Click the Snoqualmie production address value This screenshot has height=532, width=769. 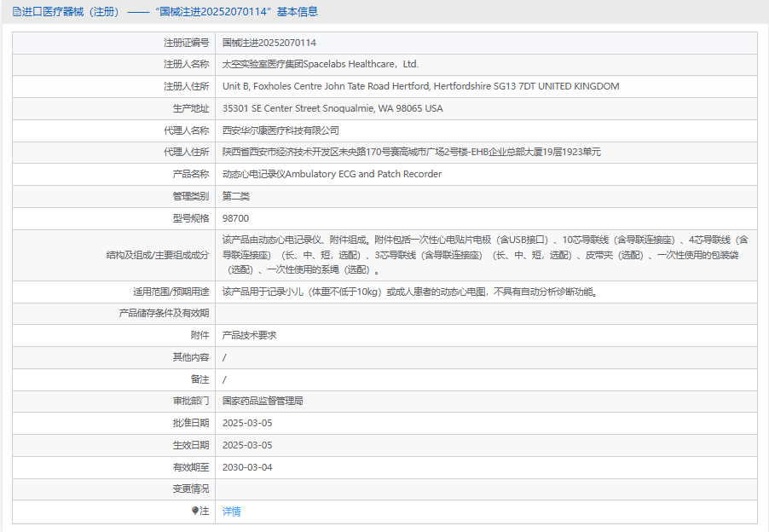pos(332,108)
